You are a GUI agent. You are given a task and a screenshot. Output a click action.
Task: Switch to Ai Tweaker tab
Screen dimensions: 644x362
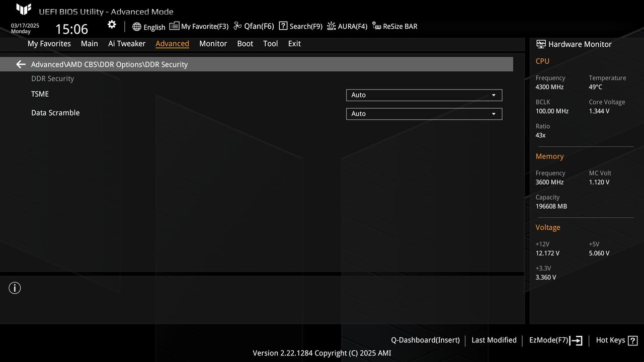(x=127, y=44)
